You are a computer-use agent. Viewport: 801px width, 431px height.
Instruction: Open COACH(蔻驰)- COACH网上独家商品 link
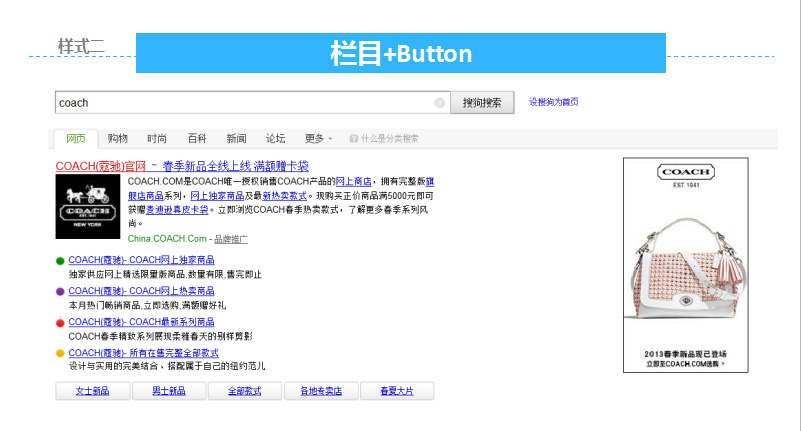(142, 260)
